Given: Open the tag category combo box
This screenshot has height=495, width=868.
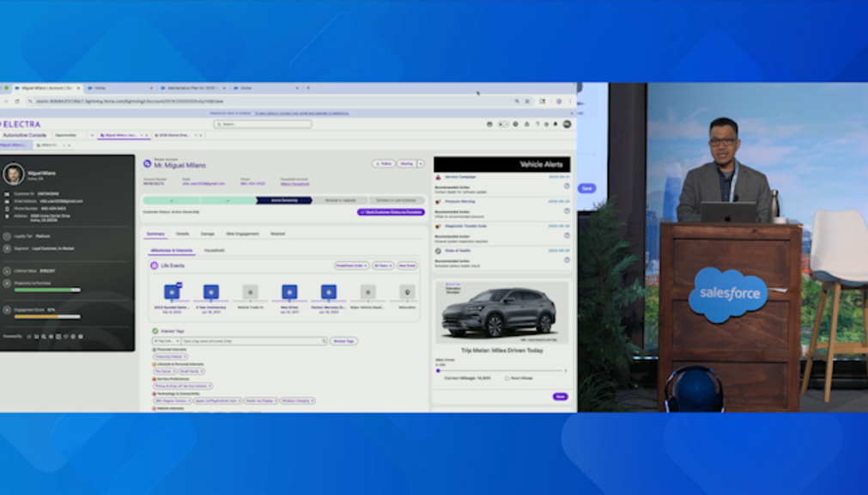Looking at the screenshot, I should pos(165,341).
